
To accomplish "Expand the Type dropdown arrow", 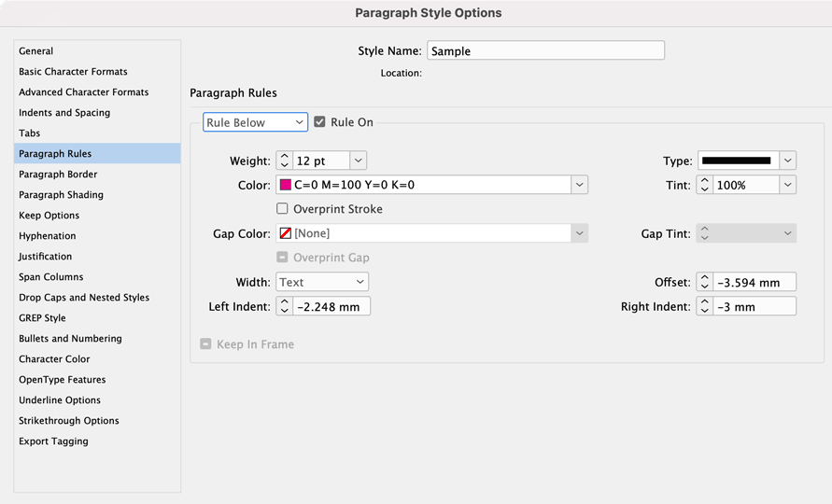I will click(x=788, y=161).
